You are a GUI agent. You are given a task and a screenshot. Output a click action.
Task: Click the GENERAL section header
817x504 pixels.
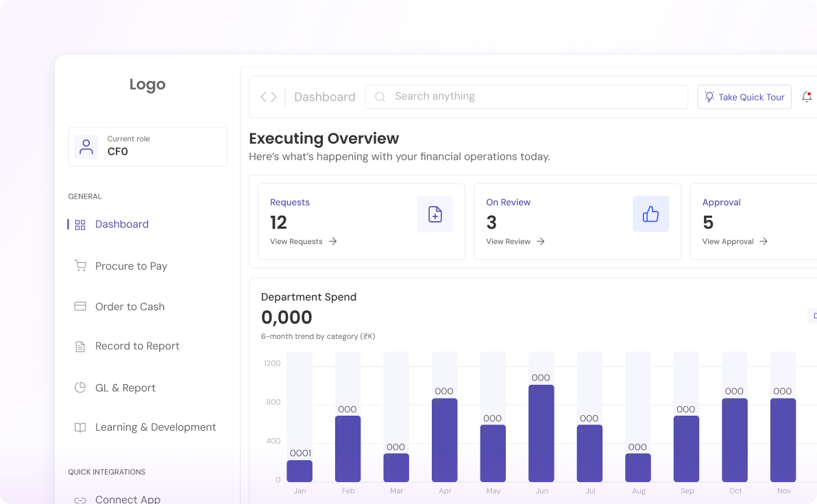click(85, 197)
